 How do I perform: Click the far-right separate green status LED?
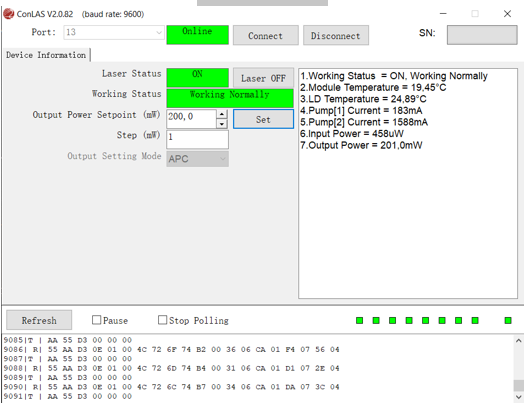[508, 320]
